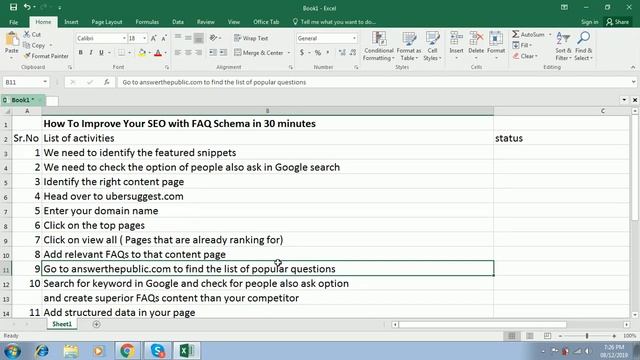Click the Share button

(x=618, y=22)
